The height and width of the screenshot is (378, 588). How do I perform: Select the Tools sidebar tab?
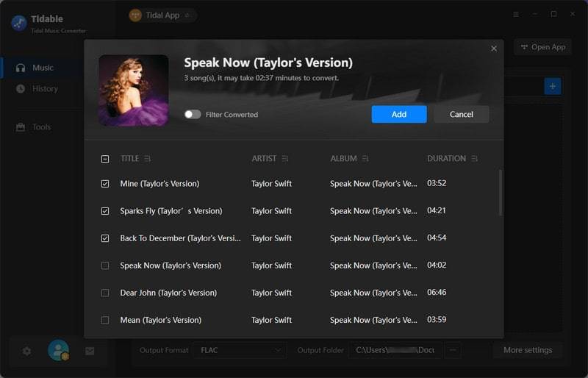41,127
